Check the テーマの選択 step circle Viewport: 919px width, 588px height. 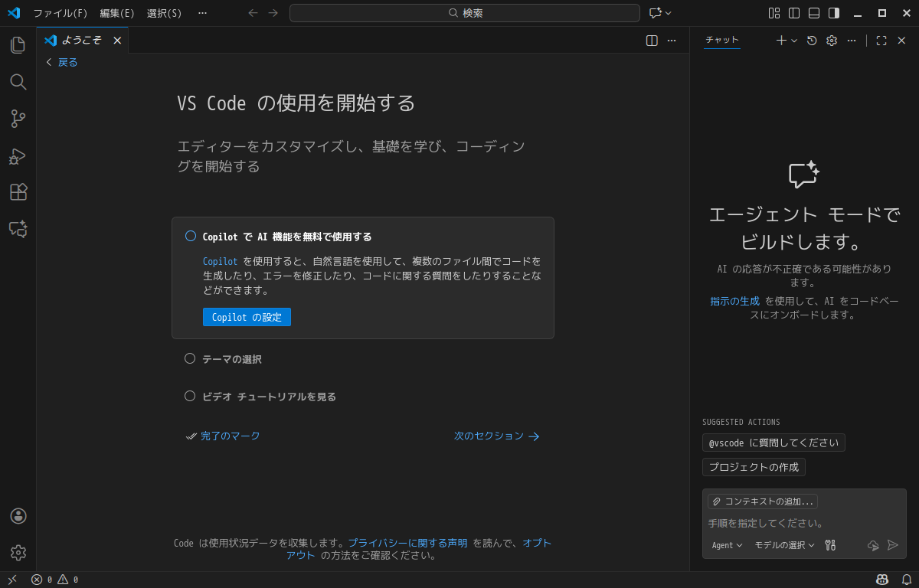coord(190,358)
